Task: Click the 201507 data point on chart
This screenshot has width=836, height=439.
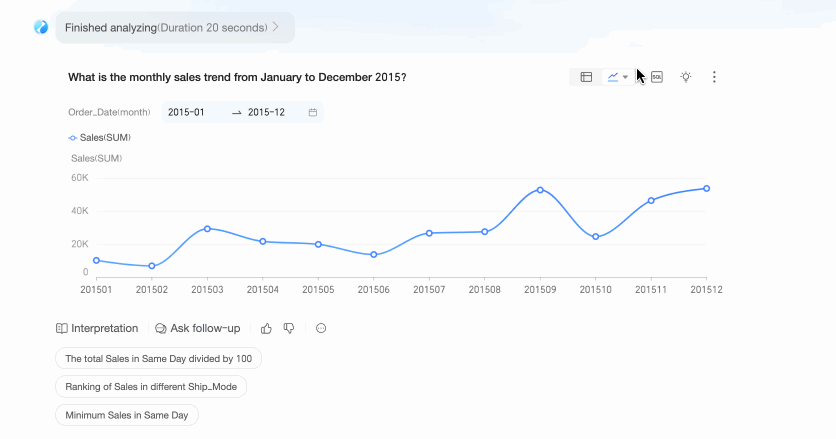Action: (x=429, y=233)
